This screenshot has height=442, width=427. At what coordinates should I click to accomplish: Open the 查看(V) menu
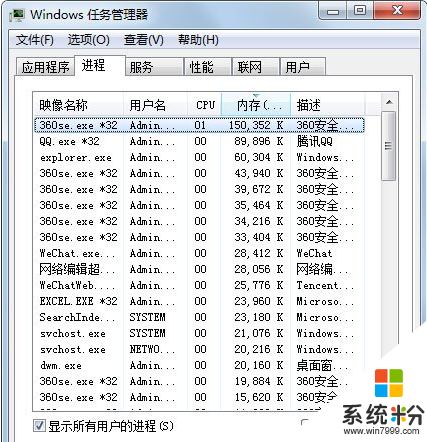[x=144, y=40]
